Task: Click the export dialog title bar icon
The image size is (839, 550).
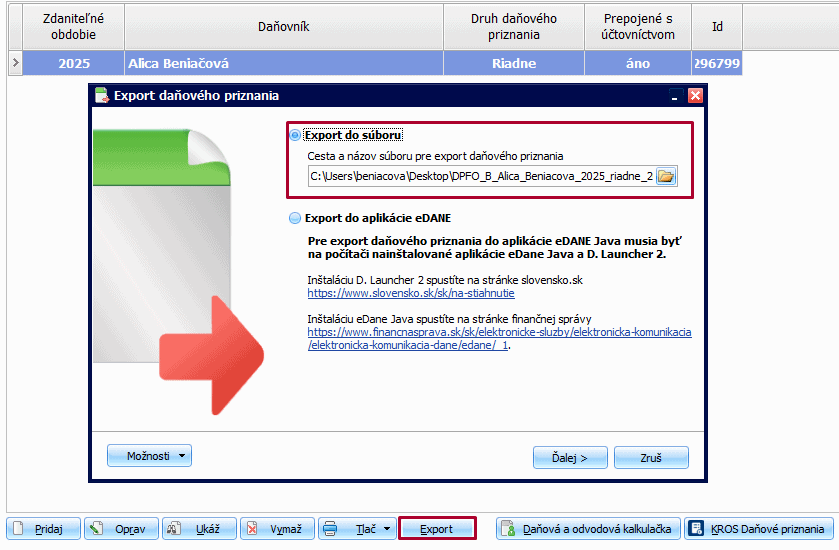Action: (x=101, y=96)
